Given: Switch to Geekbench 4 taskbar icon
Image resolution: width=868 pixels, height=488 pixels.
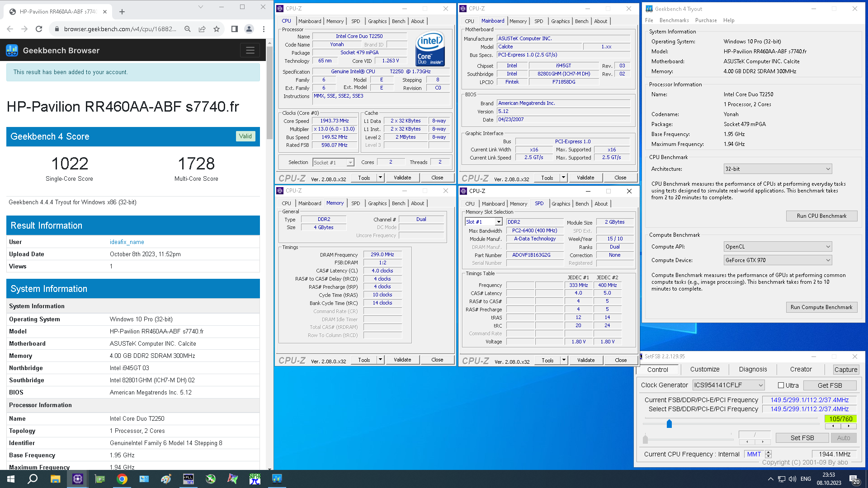Looking at the screenshot, I should click(x=277, y=479).
